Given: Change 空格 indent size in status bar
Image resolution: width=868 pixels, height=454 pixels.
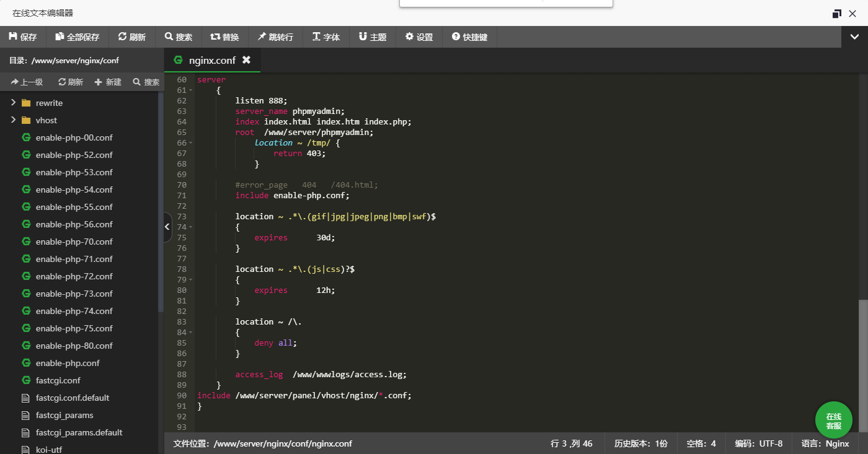Looking at the screenshot, I should tap(701, 443).
